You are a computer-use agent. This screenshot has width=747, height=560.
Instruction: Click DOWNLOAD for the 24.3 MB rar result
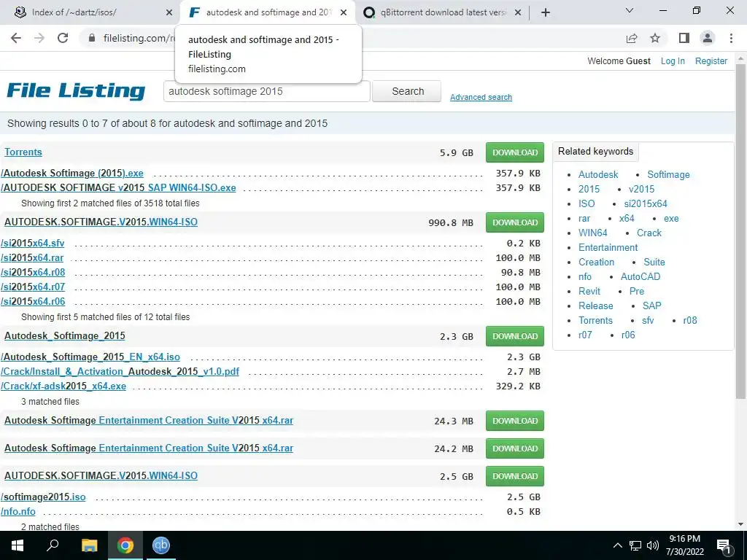click(x=514, y=421)
